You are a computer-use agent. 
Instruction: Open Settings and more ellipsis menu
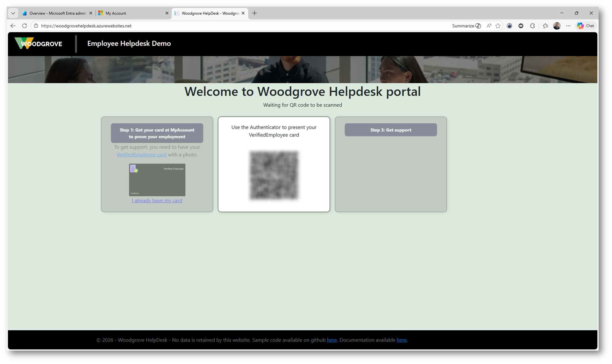(x=568, y=26)
